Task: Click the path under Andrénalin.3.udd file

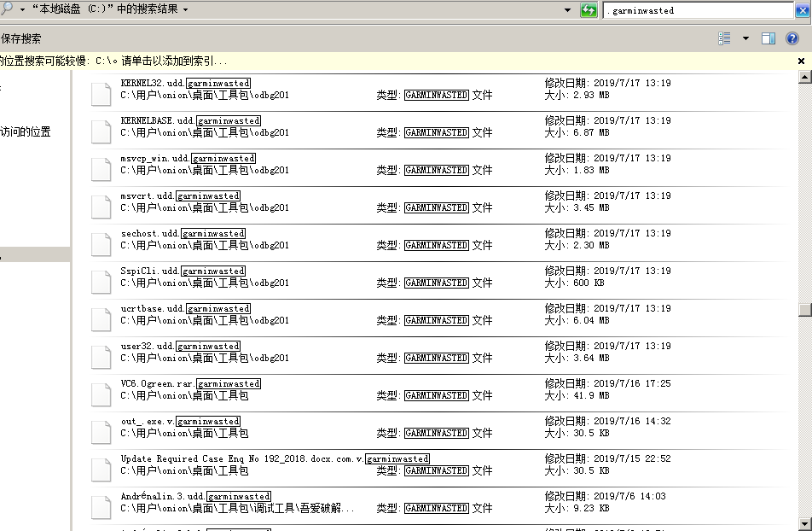Action: [237, 509]
